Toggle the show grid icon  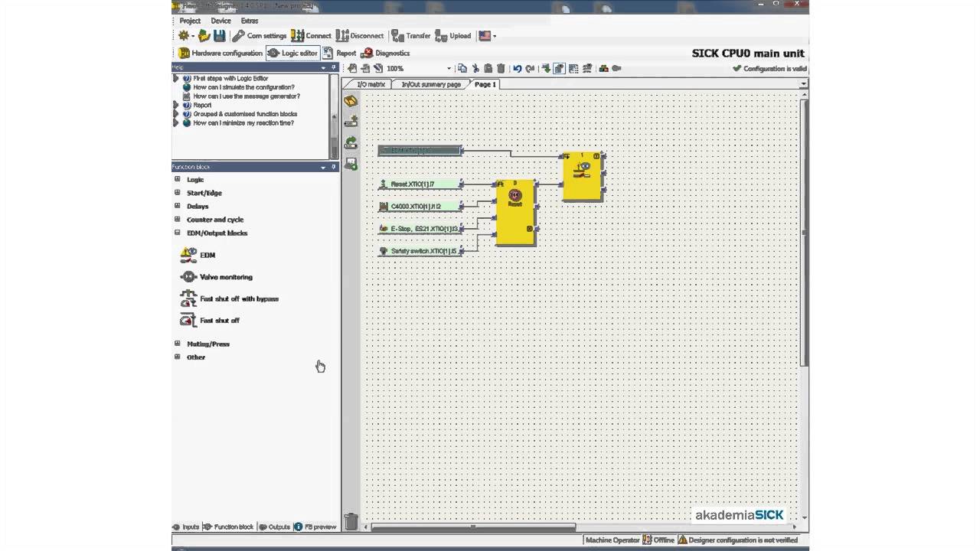pos(573,68)
